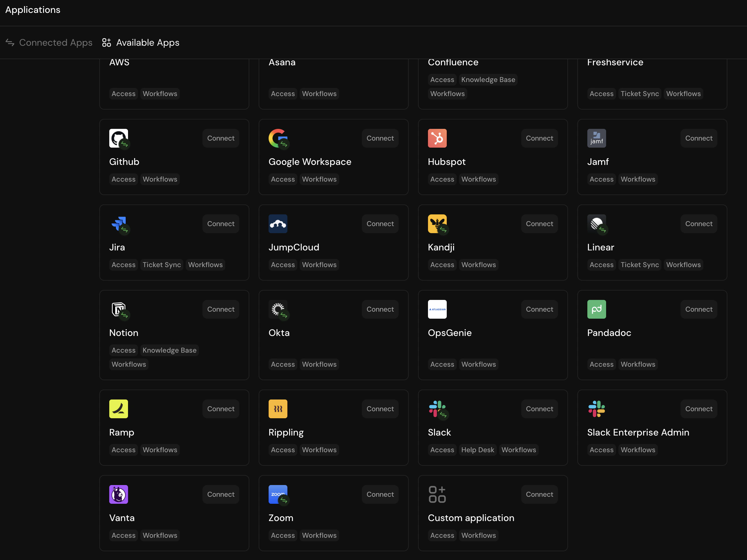
Task: Click the Custom application plus icon
Action: (437, 494)
